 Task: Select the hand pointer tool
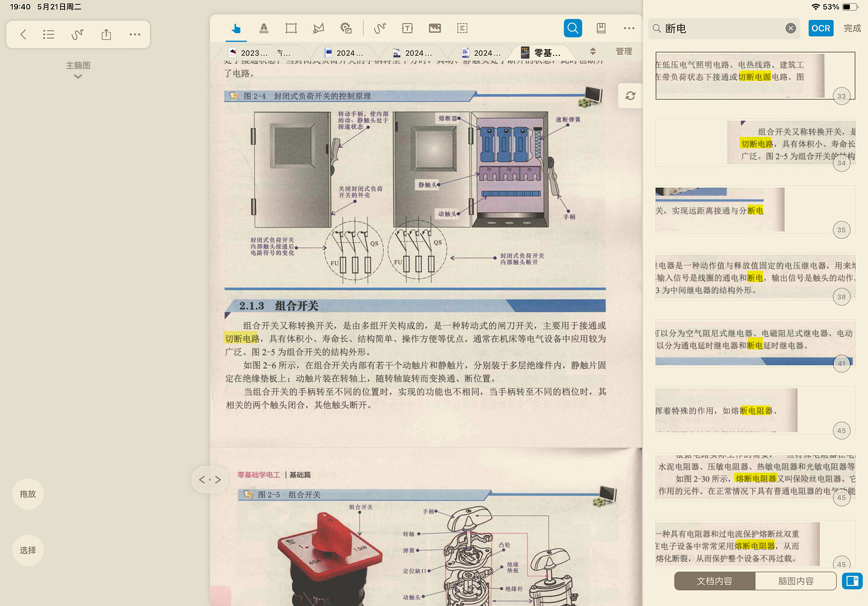(x=236, y=28)
